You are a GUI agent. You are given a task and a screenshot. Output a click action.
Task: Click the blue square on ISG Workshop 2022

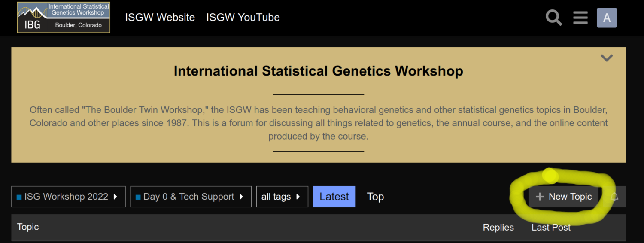point(19,197)
